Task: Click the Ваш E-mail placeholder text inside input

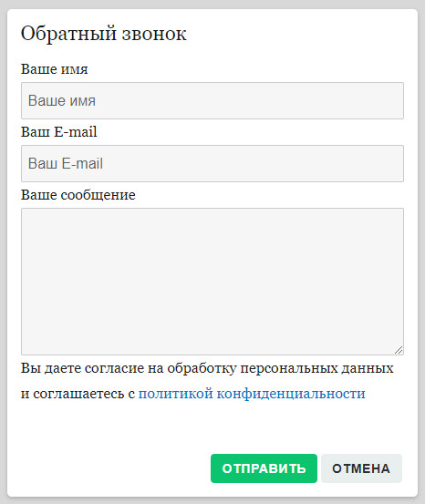Action: coord(66,163)
